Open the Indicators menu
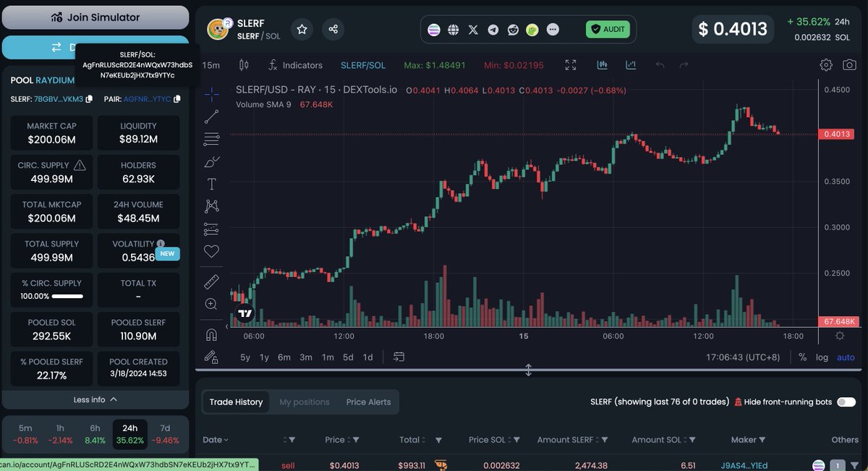The width and height of the screenshot is (868, 471). coord(295,65)
